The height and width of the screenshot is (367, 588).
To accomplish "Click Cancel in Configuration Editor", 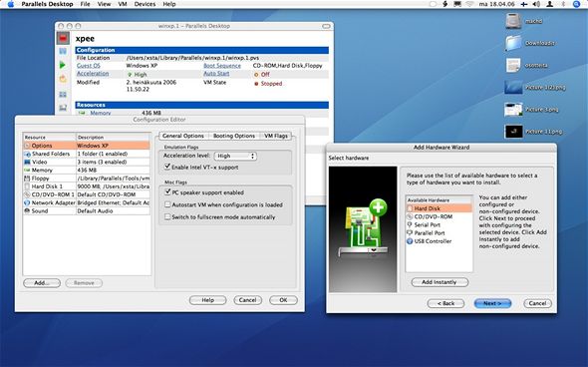I will (247, 300).
